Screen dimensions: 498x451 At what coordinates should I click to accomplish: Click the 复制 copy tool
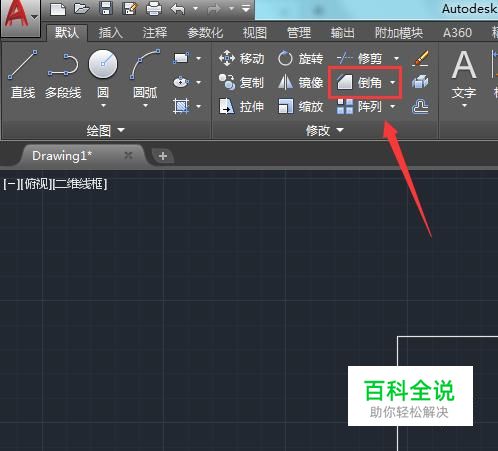[242, 82]
